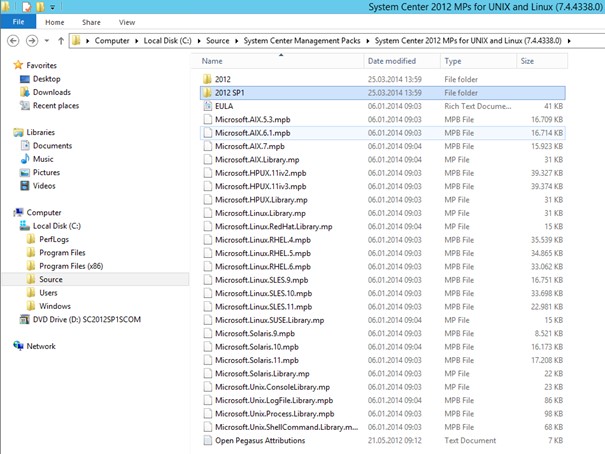The height and width of the screenshot is (454, 605).
Task: Select Microsoft.AIX.Library.mp file icon
Action: click(x=208, y=159)
